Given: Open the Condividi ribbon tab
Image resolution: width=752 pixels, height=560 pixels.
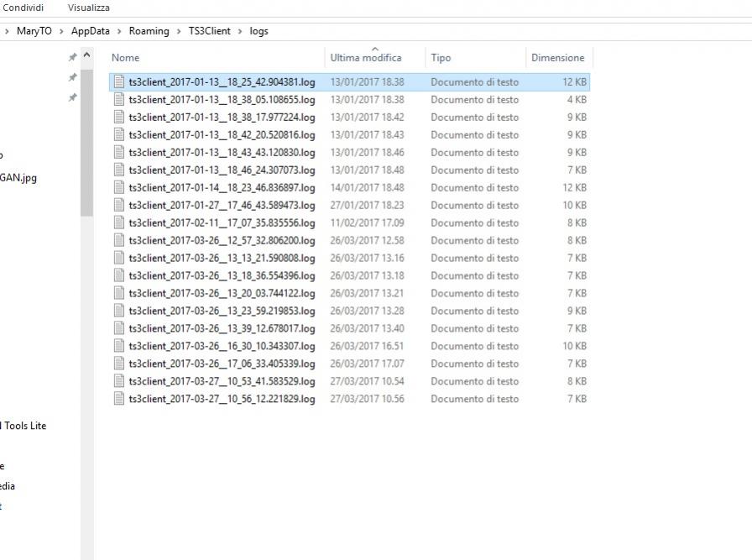Looking at the screenshot, I should click(23, 8).
